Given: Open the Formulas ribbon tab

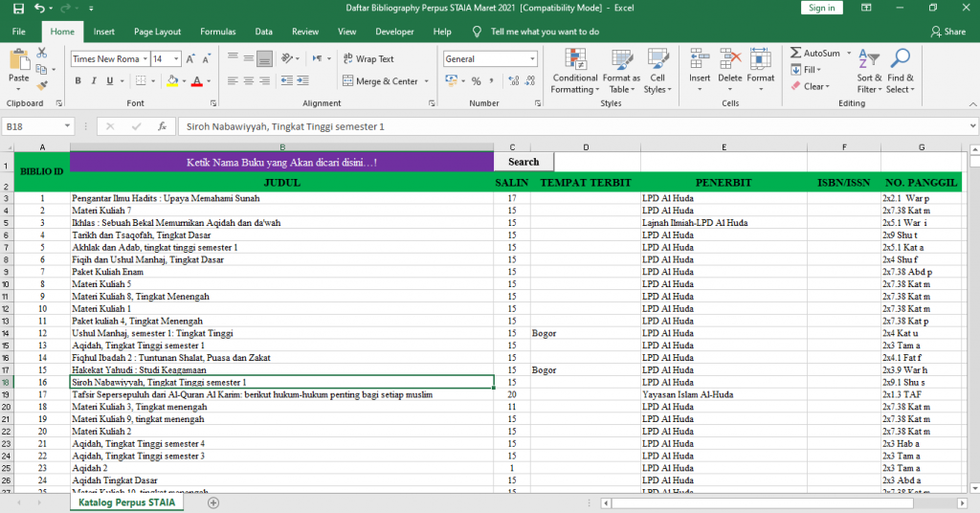Looking at the screenshot, I should tap(217, 32).
